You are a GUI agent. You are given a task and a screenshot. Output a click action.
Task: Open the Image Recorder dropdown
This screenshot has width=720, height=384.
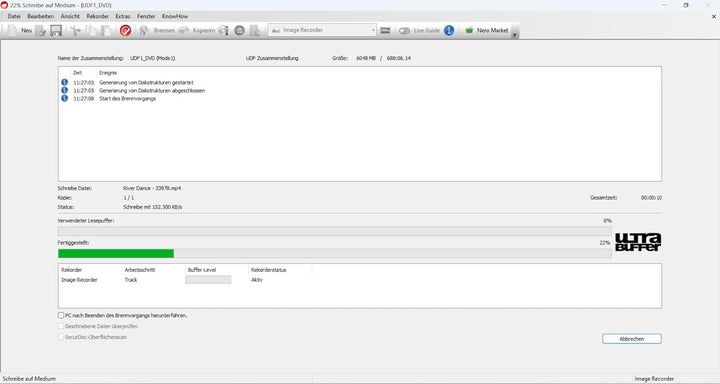(x=322, y=30)
